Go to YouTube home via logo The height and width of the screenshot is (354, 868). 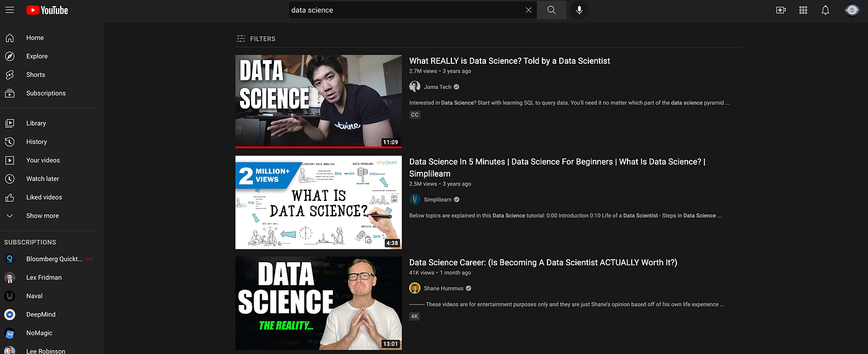tap(47, 10)
